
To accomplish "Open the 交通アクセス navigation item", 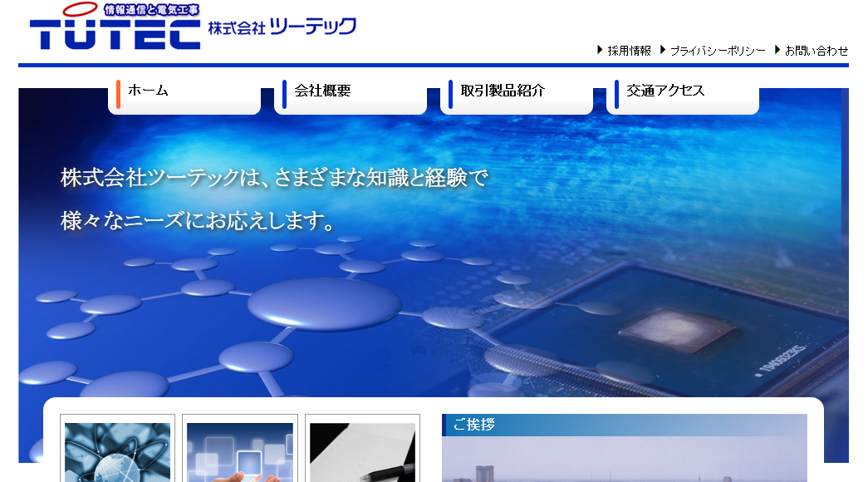I will pyautogui.click(x=664, y=91).
